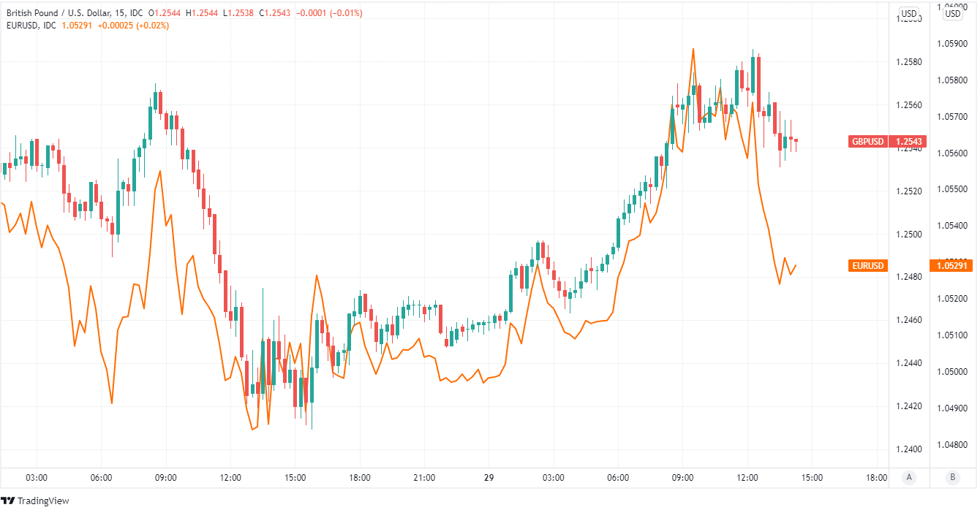
Task: Click the TradingView logo icon
Action: pos(9,501)
